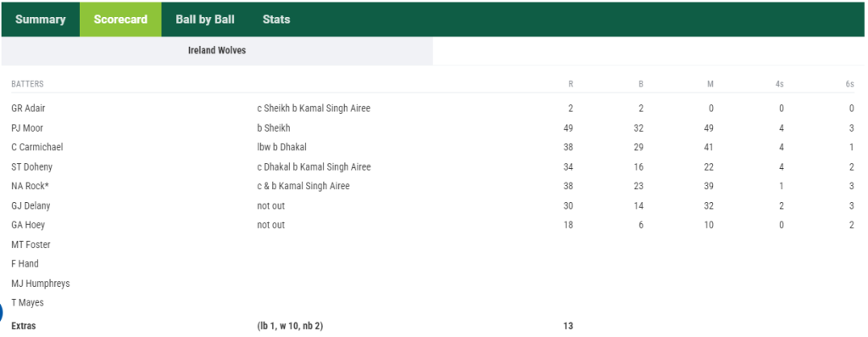
Task: Click captain NA Rock* name
Action: [30, 186]
